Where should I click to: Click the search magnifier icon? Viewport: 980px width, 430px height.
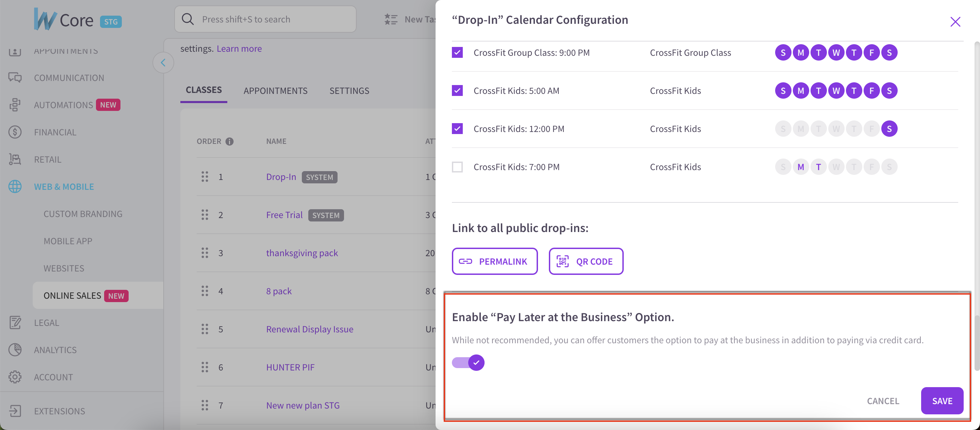(187, 19)
